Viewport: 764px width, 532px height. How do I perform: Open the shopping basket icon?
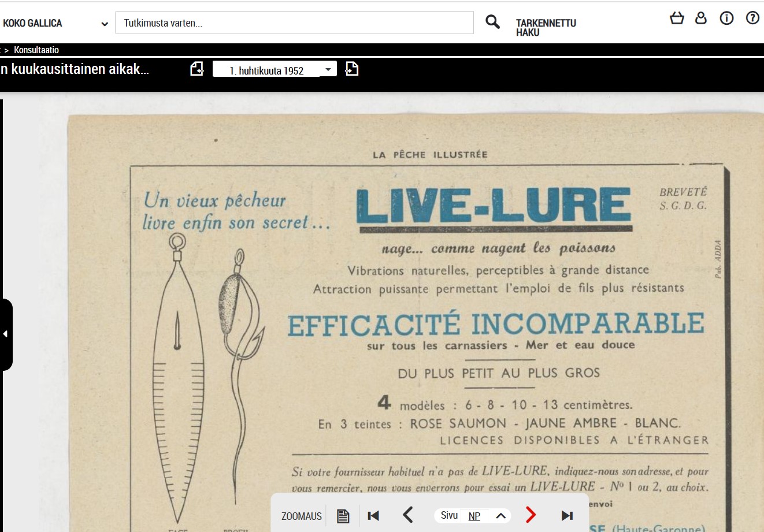point(677,18)
